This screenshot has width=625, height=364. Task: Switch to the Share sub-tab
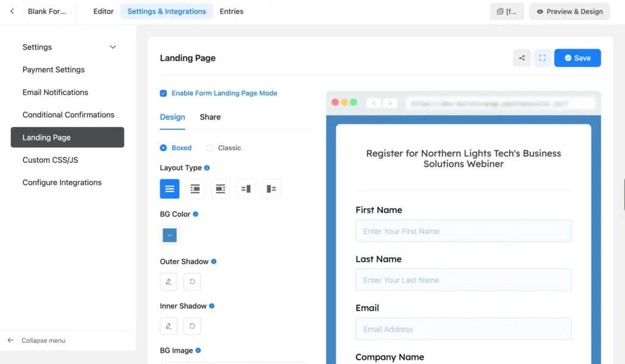[x=211, y=117]
